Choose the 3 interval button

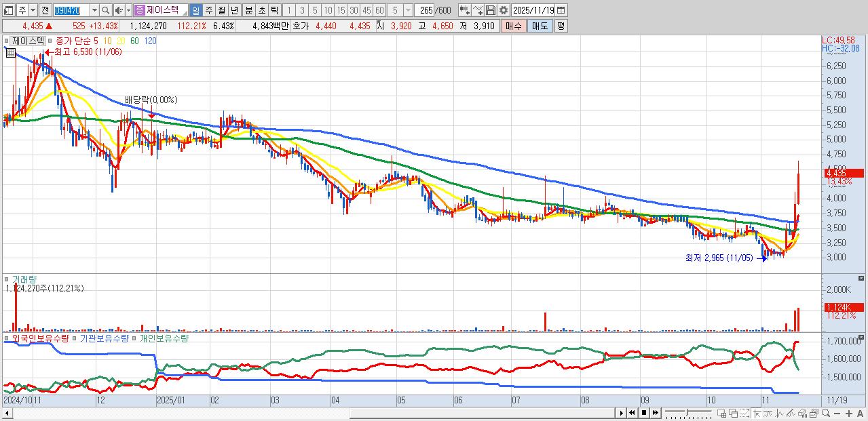(x=301, y=10)
